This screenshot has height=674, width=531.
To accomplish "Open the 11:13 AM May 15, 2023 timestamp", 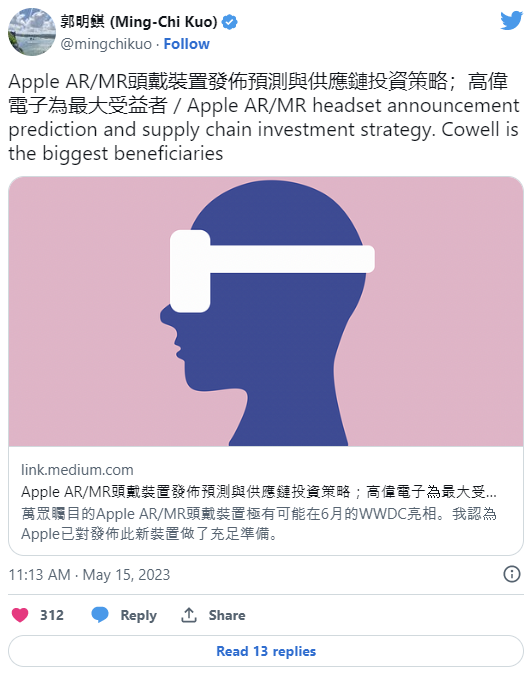I will pos(89,575).
